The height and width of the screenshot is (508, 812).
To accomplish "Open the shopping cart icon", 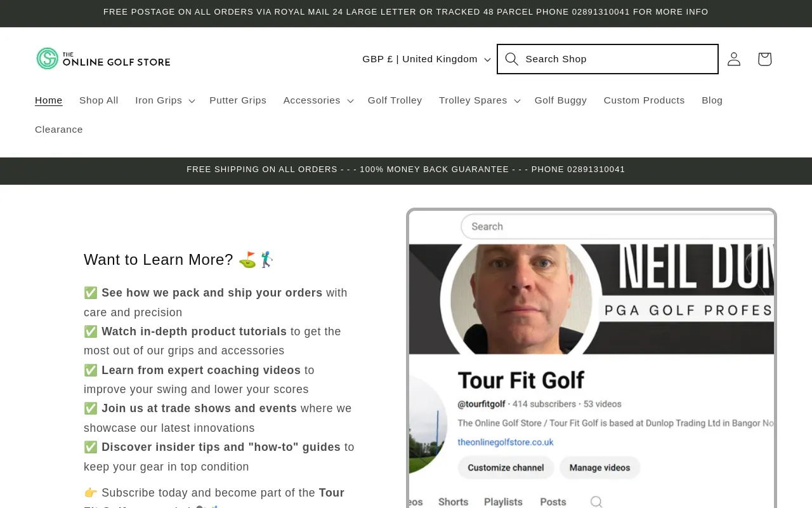I will pyautogui.click(x=764, y=59).
